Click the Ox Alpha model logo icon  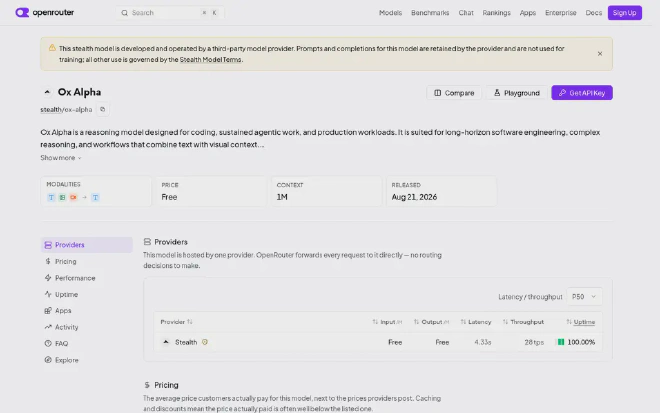pos(47,92)
